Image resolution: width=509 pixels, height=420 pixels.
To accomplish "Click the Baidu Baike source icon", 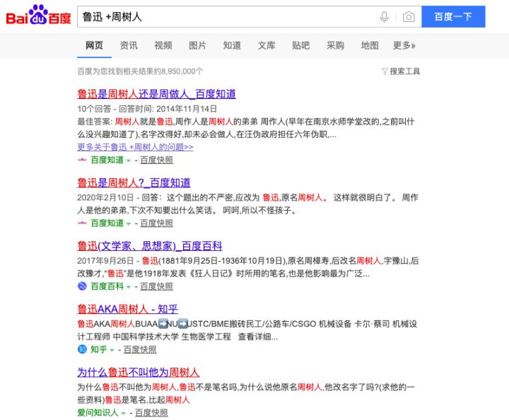I will 82,286.
